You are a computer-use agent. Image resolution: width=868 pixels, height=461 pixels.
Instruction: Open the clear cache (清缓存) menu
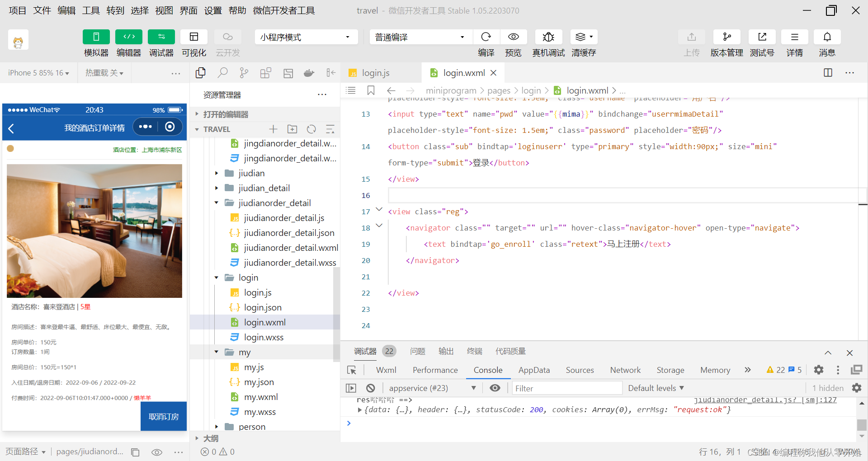[584, 37]
